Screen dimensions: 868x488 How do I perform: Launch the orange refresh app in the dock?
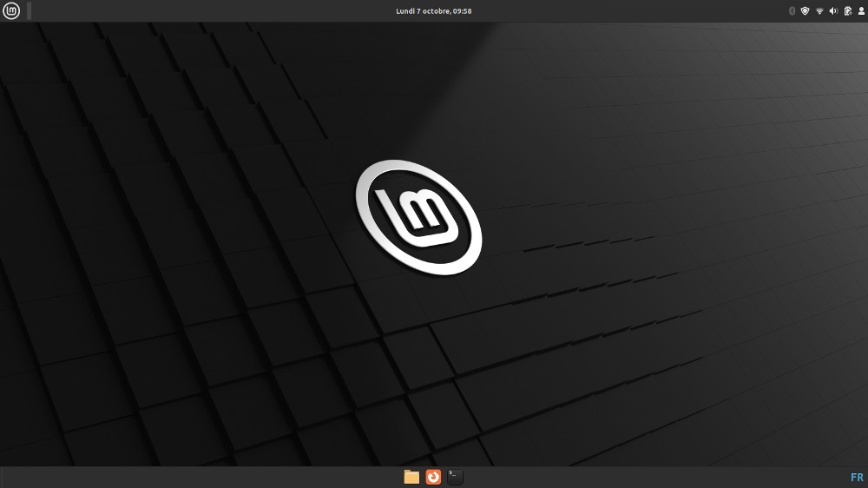[x=433, y=477]
